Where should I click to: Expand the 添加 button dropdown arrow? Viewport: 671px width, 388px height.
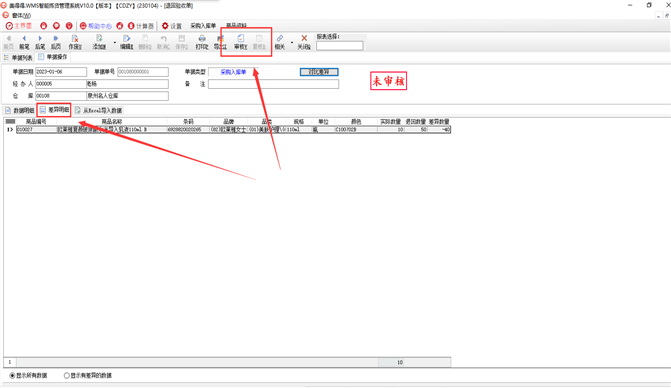tap(115, 43)
